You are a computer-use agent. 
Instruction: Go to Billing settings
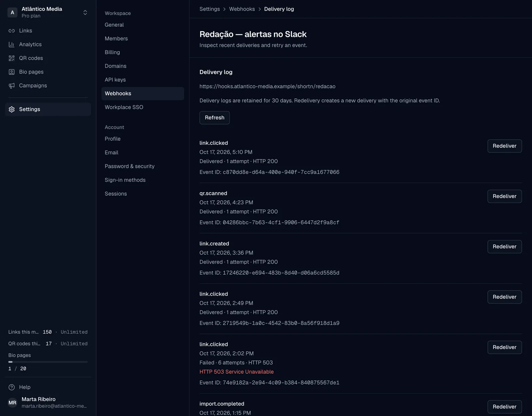click(143, 52)
